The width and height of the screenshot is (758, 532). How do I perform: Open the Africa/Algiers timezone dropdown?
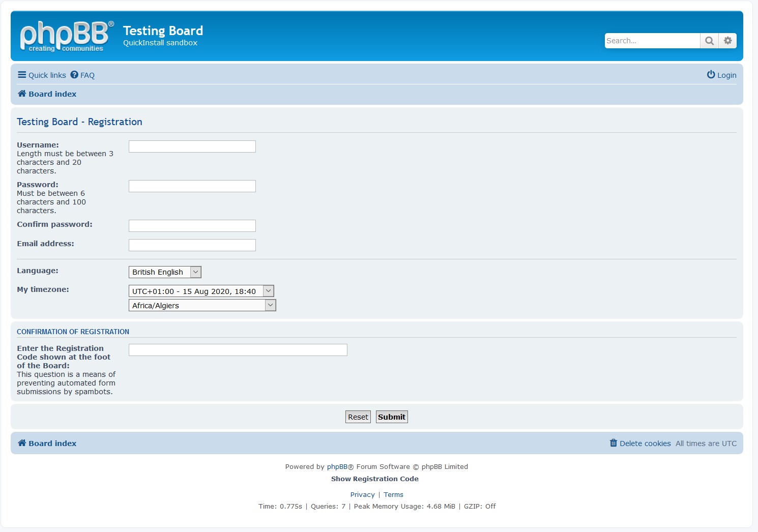coord(202,305)
